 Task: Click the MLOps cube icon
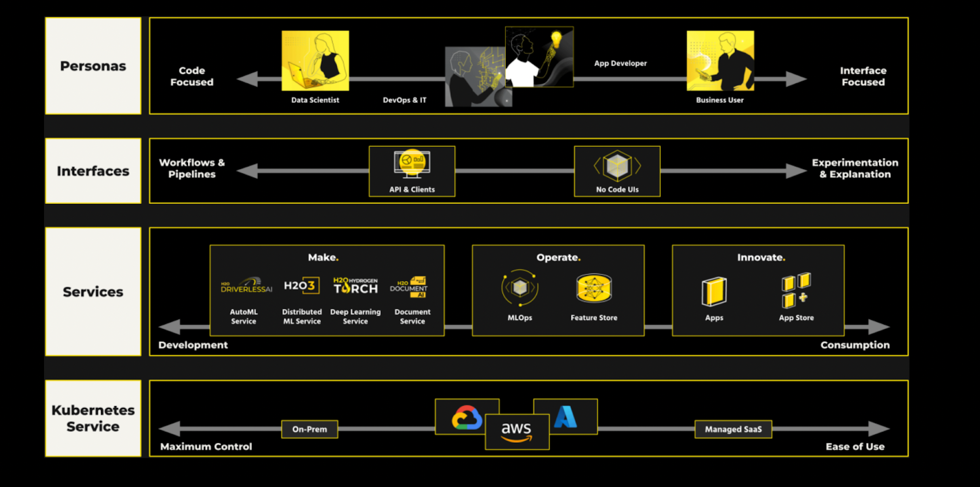pyautogui.click(x=520, y=288)
